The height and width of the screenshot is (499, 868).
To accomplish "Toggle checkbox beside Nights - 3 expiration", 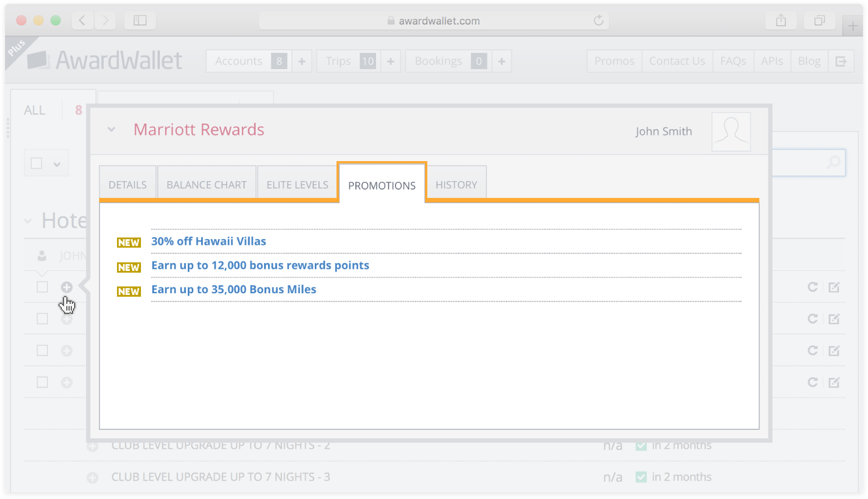I will [x=641, y=477].
